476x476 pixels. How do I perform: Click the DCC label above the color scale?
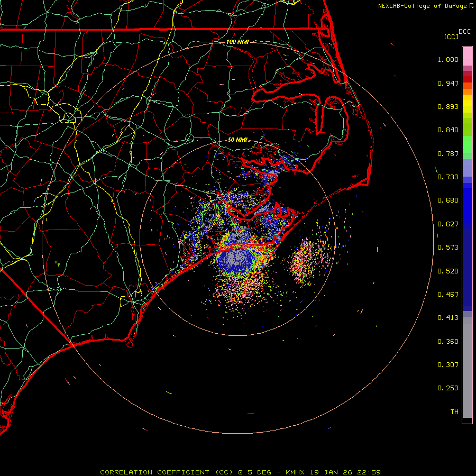[x=465, y=32]
